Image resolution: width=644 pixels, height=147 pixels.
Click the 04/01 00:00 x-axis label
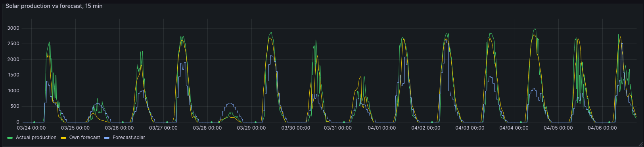(382, 128)
